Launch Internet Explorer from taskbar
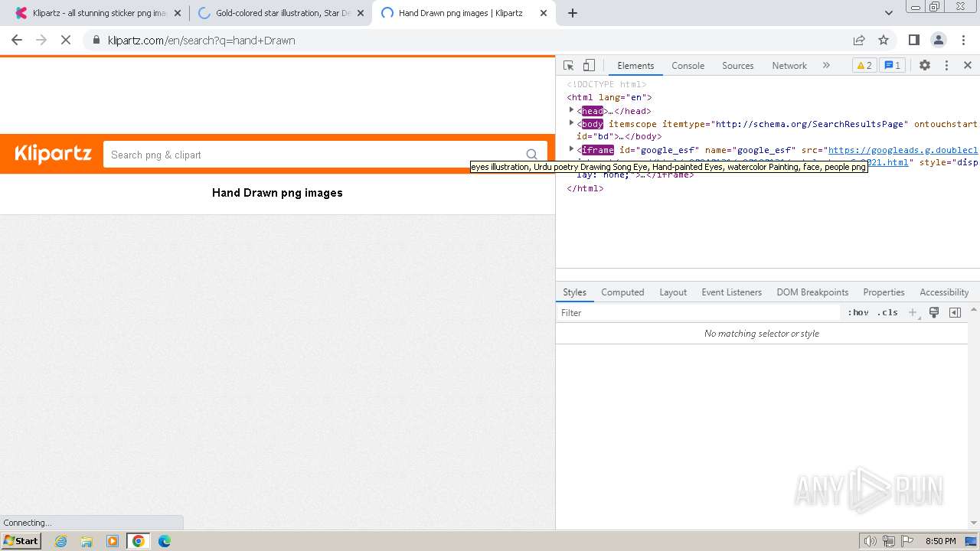The height and width of the screenshot is (551, 980). (x=61, y=541)
